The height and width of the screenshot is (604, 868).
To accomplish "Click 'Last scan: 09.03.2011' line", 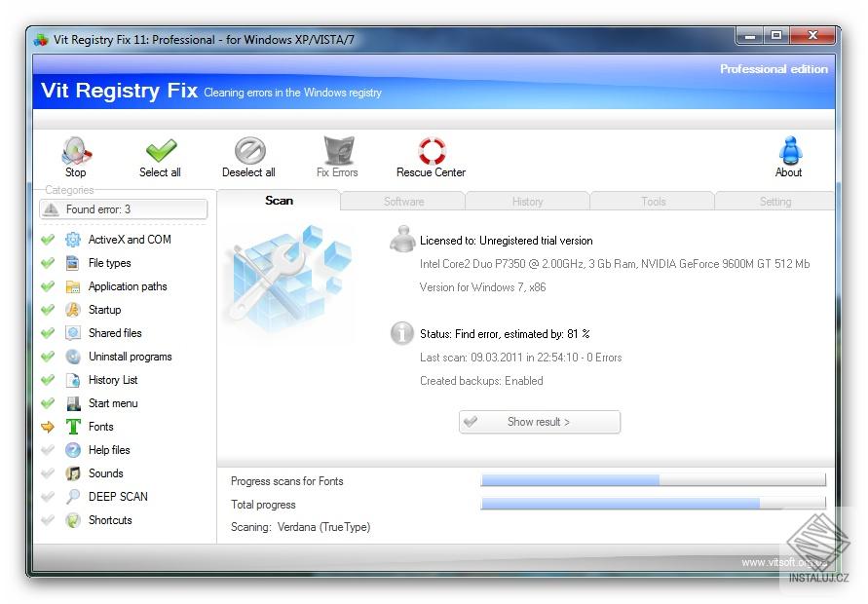I will [521, 358].
